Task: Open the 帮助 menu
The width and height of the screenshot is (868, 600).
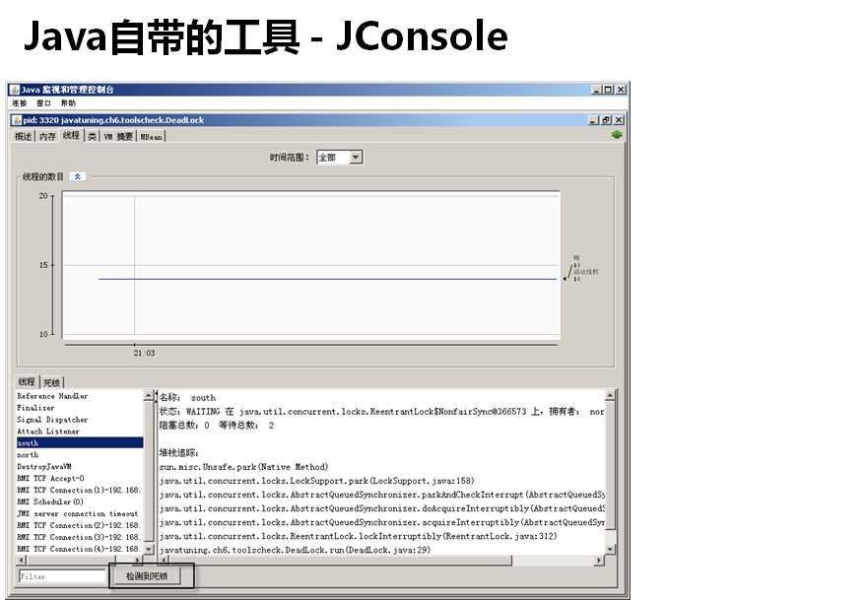Action: [68, 103]
